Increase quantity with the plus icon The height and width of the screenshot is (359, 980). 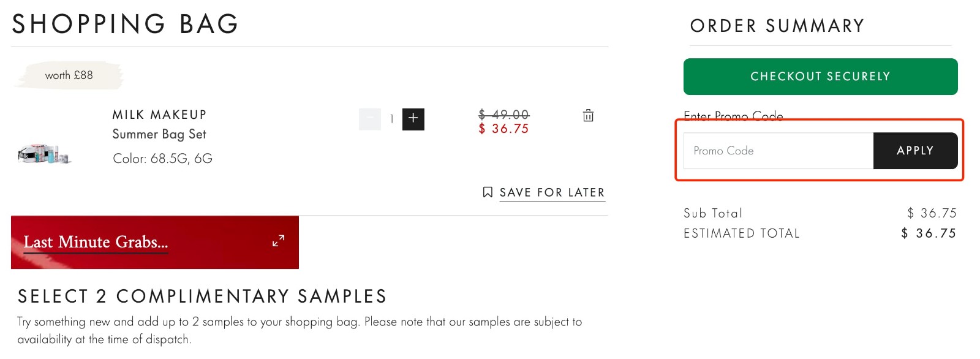point(413,119)
